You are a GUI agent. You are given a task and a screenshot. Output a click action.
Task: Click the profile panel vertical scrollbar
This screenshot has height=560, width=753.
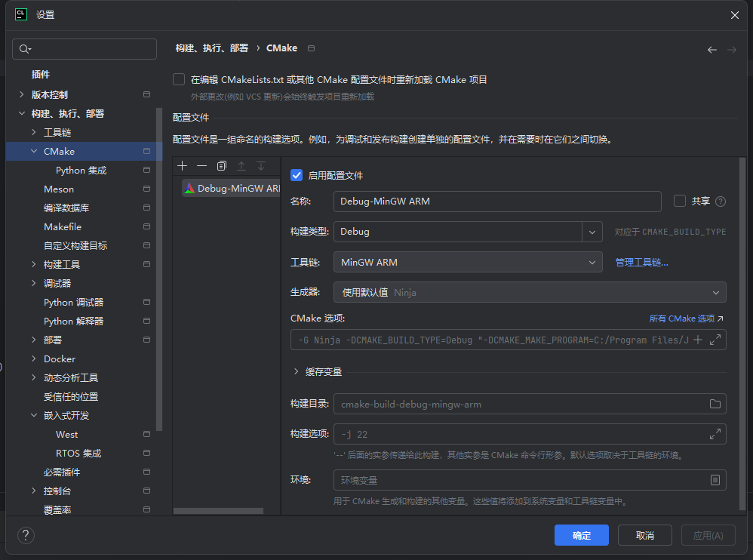click(742, 335)
